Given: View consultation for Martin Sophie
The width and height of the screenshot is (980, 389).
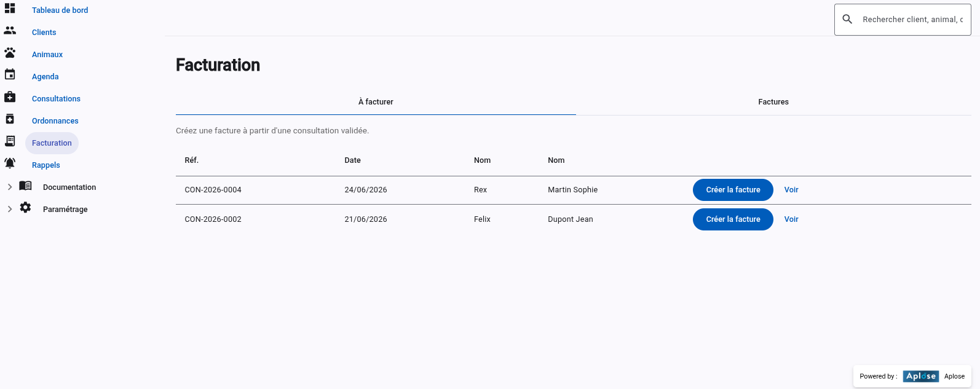Looking at the screenshot, I should 791,190.
